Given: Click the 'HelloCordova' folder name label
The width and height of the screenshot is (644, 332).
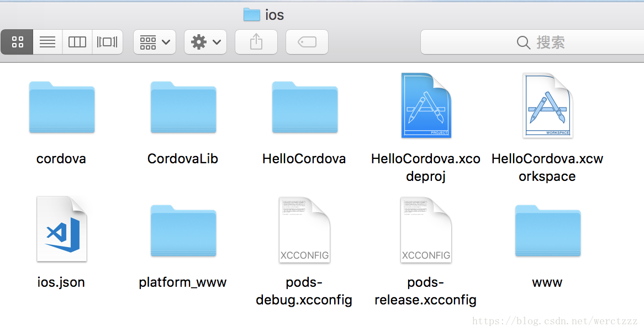Looking at the screenshot, I should click(x=304, y=159).
